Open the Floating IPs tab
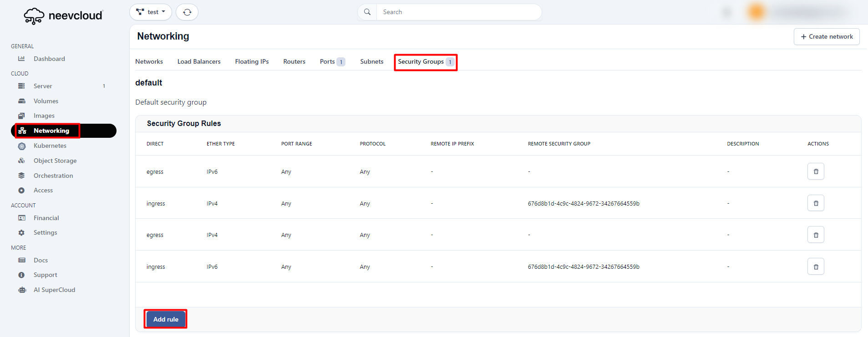Screen dimensions: 868x337 [x=252, y=61]
